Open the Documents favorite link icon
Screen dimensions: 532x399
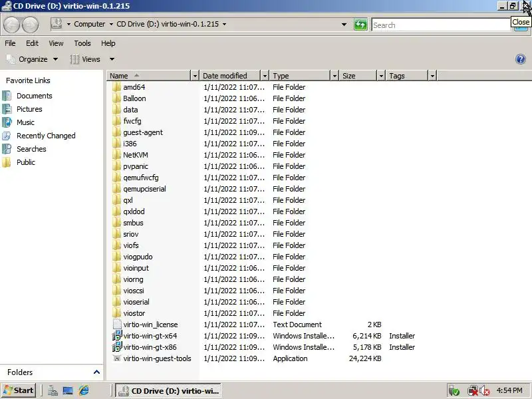pyautogui.click(x=7, y=96)
